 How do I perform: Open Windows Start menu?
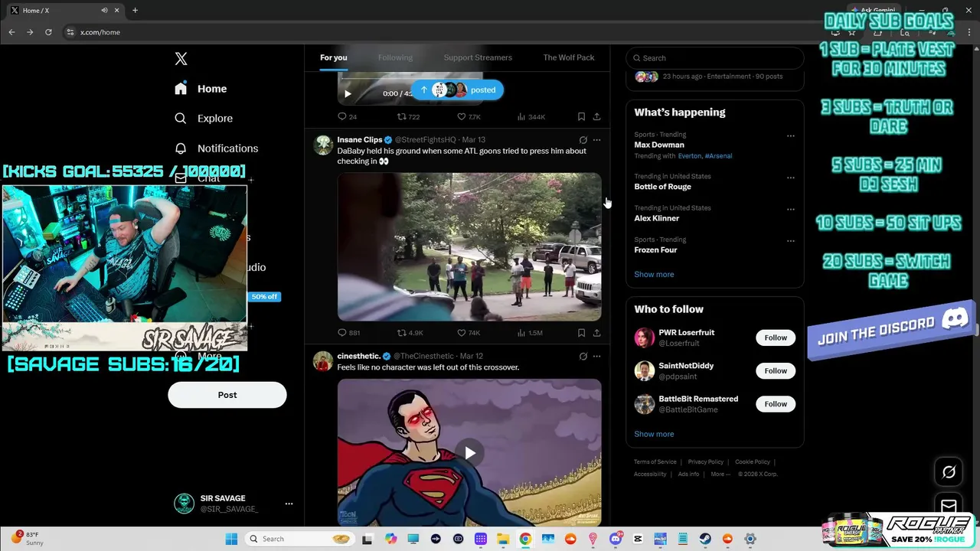point(231,539)
